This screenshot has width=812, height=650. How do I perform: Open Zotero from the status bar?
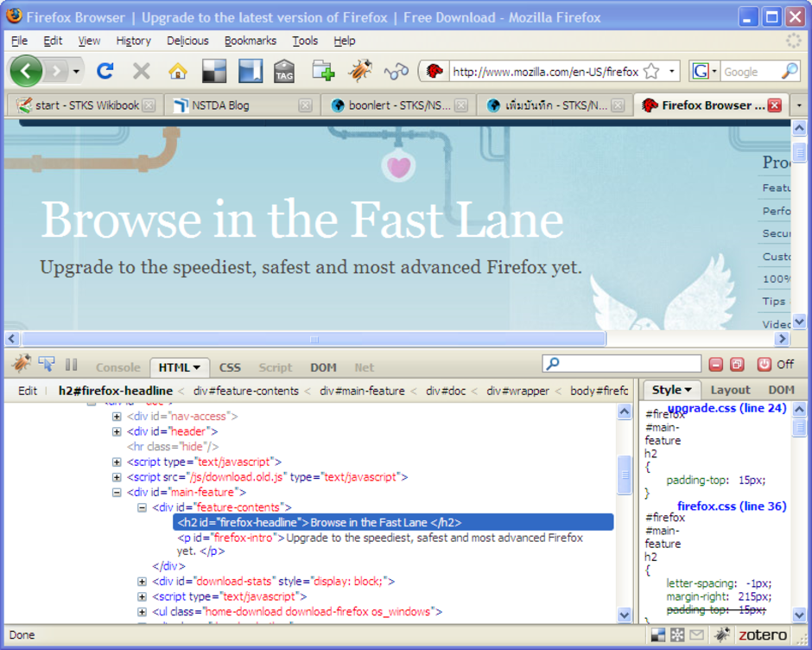pos(762,635)
